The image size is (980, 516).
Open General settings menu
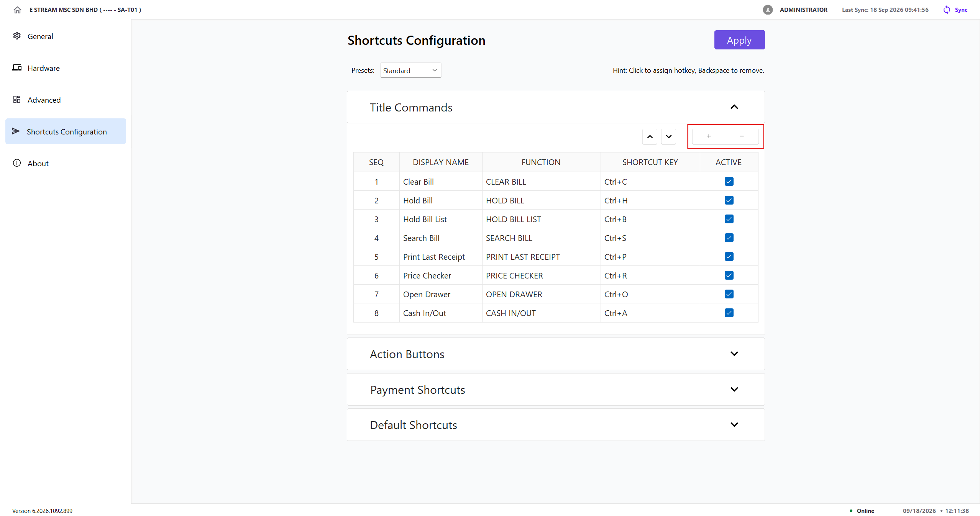[x=66, y=36]
